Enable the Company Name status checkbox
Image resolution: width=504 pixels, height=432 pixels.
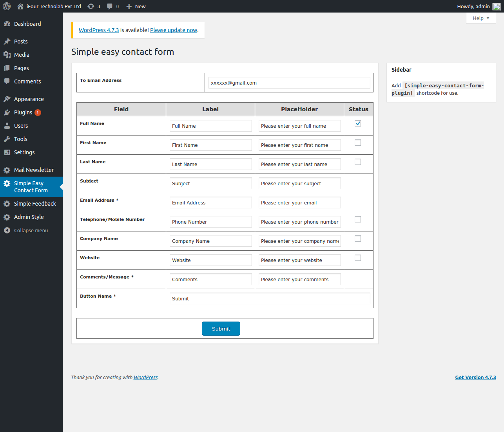(358, 239)
